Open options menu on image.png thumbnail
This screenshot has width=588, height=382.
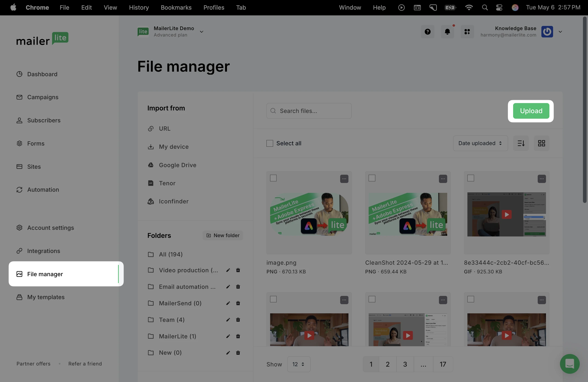(344, 179)
